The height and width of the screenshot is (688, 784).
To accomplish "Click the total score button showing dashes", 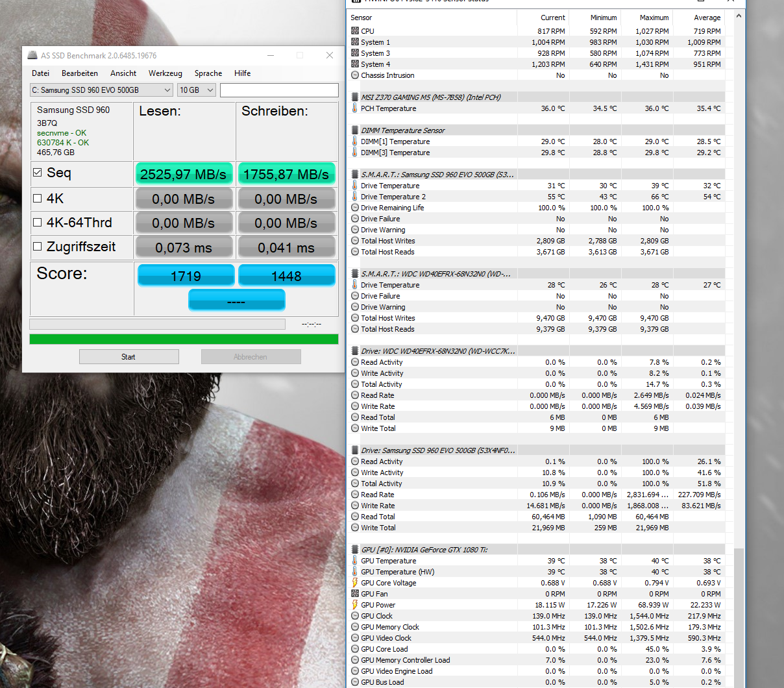I will tap(236, 301).
